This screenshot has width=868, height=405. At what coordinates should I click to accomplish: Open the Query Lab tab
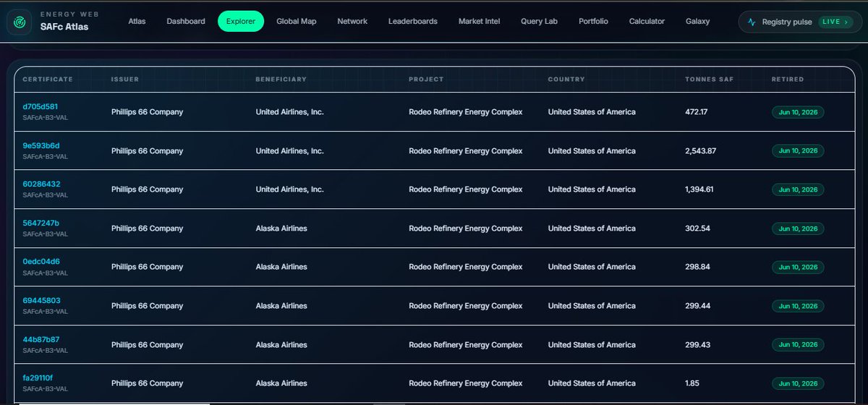540,22
